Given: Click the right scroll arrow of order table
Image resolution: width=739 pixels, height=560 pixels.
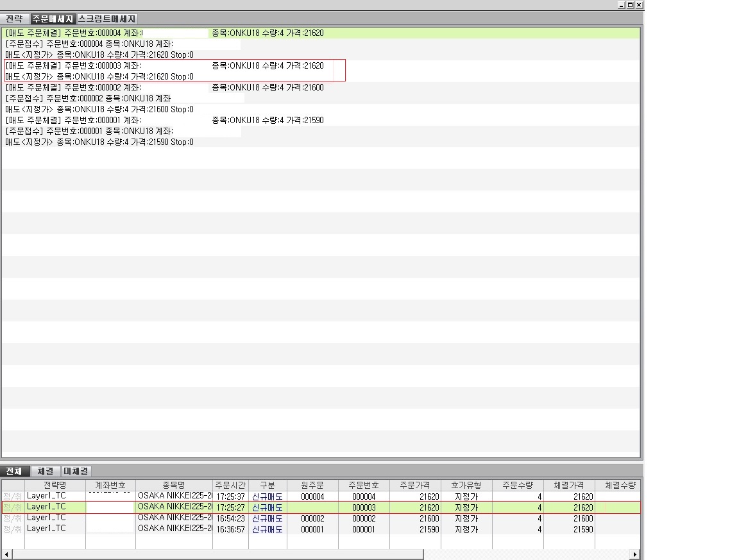Looking at the screenshot, I should tap(635, 554).
